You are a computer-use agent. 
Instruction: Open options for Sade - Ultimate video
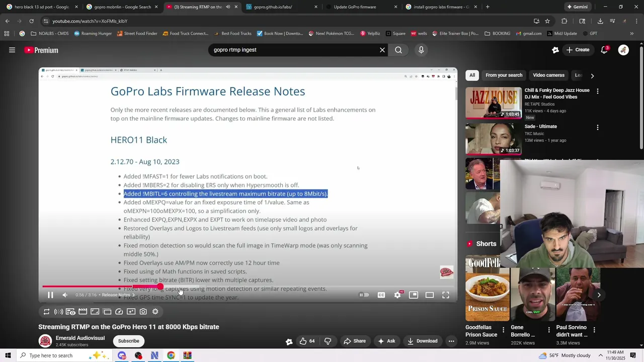pyautogui.click(x=597, y=128)
